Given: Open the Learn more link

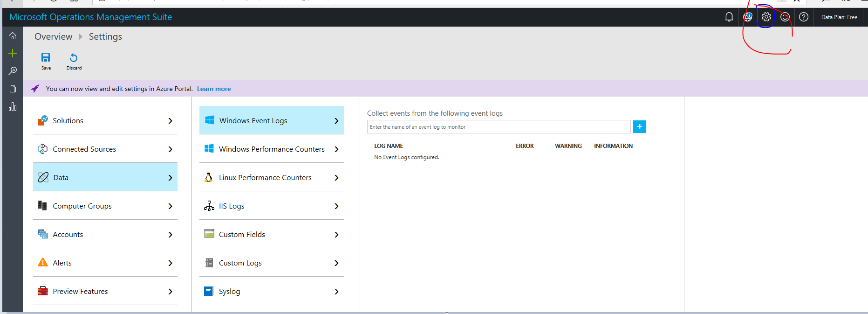Looking at the screenshot, I should coord(214,89).
